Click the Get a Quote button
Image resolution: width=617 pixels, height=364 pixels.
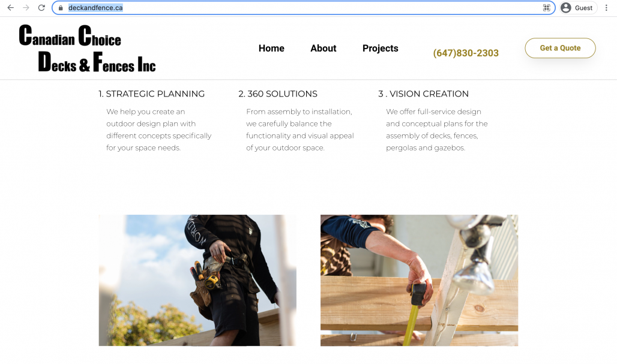coord(560,48)
